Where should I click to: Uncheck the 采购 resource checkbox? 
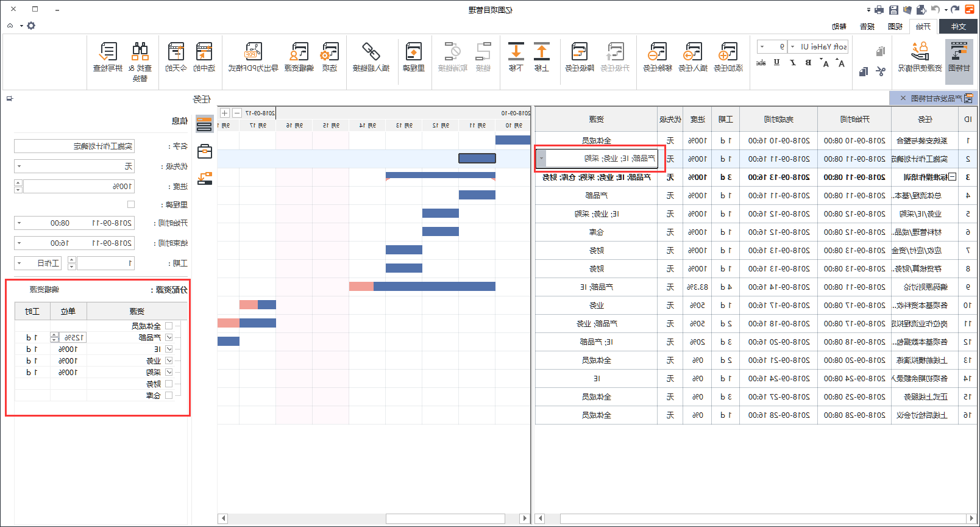click(169, 372)
